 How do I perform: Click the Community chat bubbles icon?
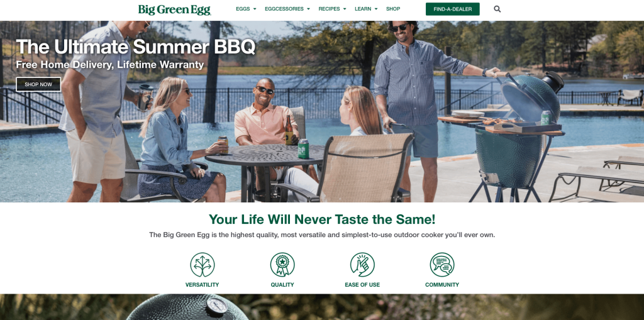[442, 265]
